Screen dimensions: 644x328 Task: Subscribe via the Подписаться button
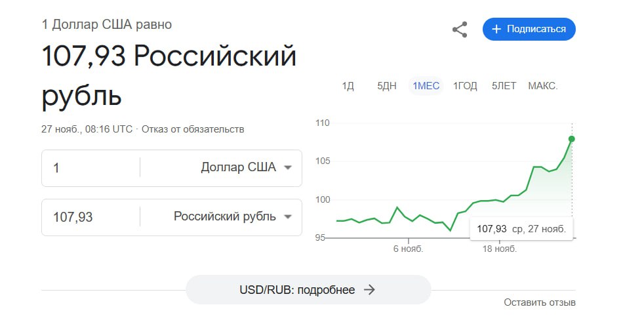(529, 29)
